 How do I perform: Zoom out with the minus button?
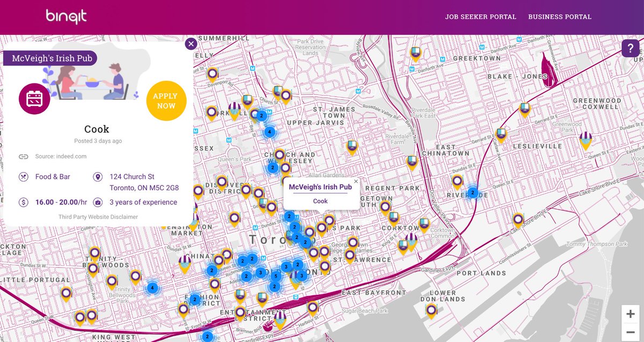(631, 332)
